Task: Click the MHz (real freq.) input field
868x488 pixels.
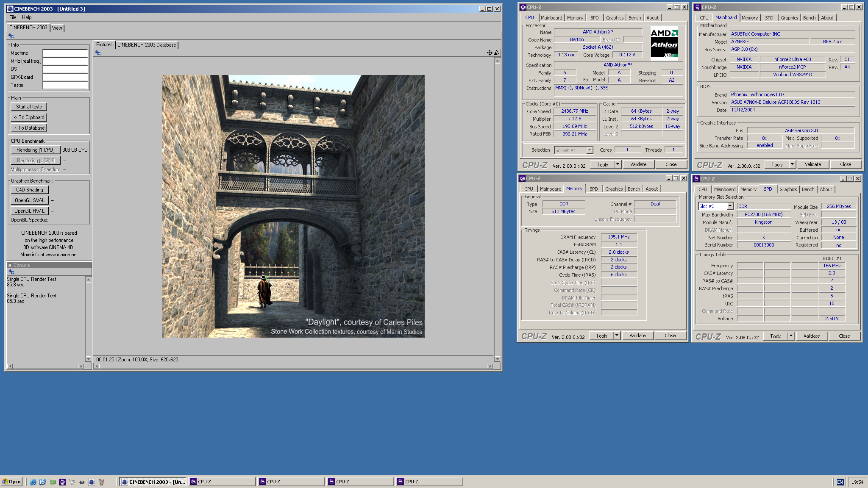Action: (x=65, y=61)
